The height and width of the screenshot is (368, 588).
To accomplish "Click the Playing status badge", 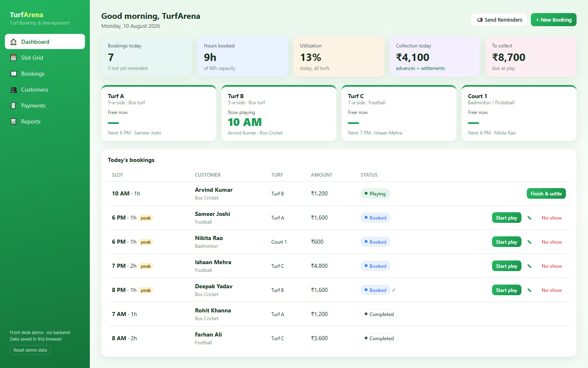I will (375, 193).
